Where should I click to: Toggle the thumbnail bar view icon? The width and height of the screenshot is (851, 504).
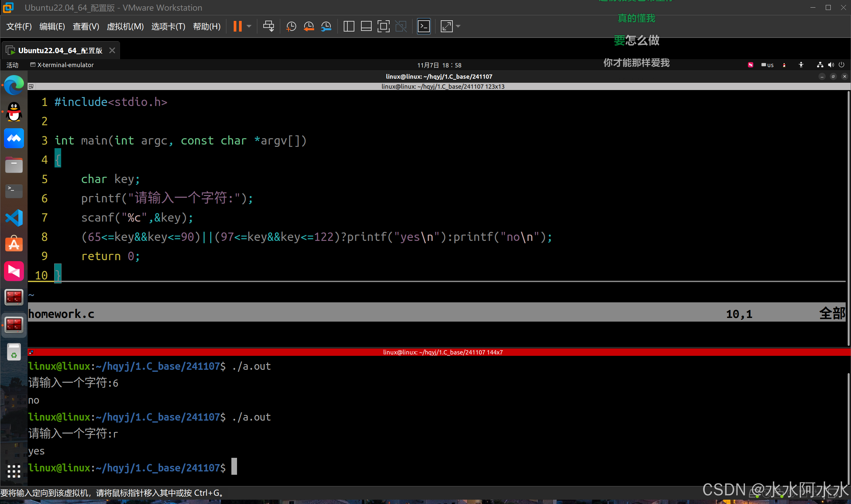366,27
